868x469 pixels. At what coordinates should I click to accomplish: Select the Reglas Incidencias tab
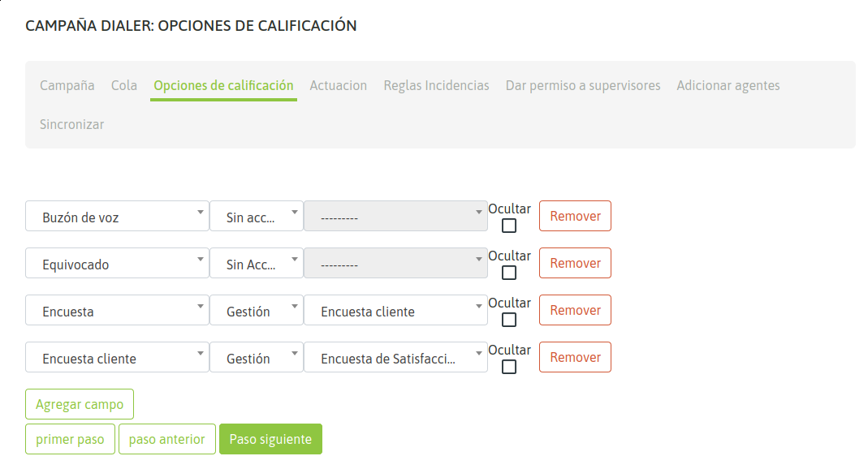click(436, 85)
